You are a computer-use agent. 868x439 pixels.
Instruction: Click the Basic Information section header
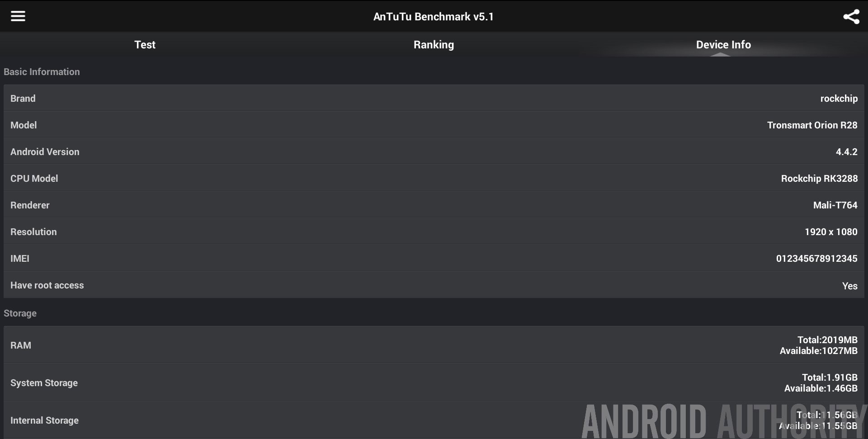(42, 72)
